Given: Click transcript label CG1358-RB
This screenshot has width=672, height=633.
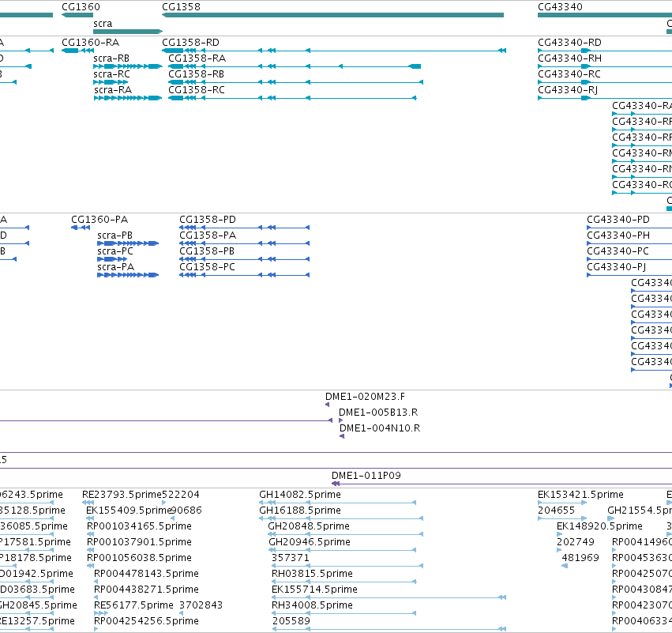Looking at the screenshot, I should 197,74.
